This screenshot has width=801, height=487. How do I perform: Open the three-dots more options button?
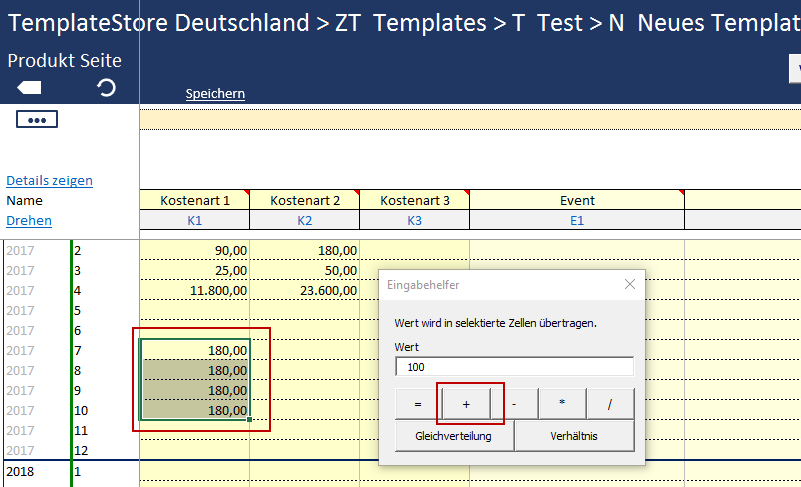click(x=37, y=120)
